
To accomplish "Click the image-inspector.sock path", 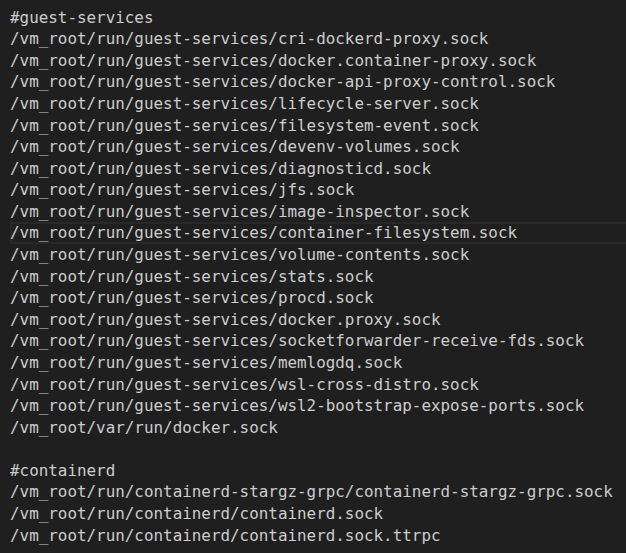I will point(239,212).
